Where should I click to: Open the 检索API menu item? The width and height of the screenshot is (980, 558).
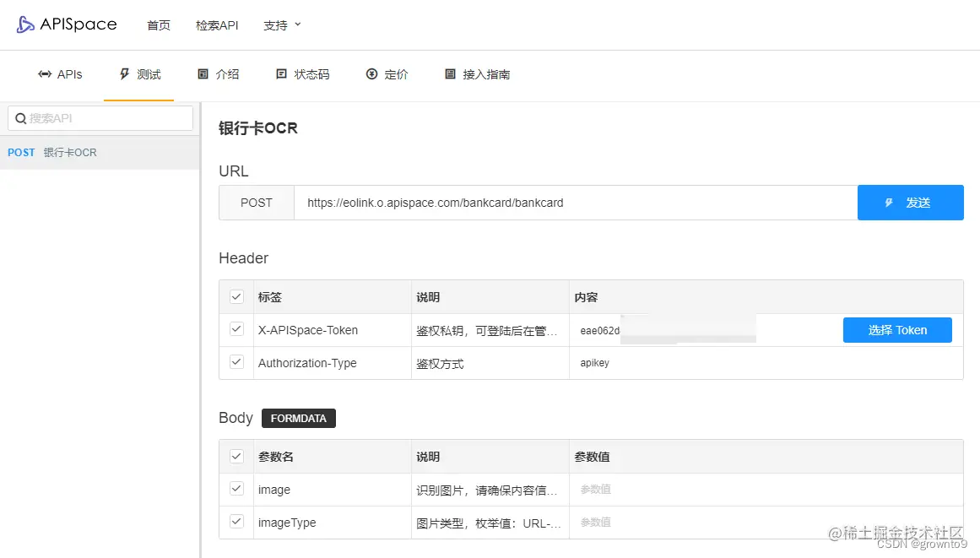[217, 25]
